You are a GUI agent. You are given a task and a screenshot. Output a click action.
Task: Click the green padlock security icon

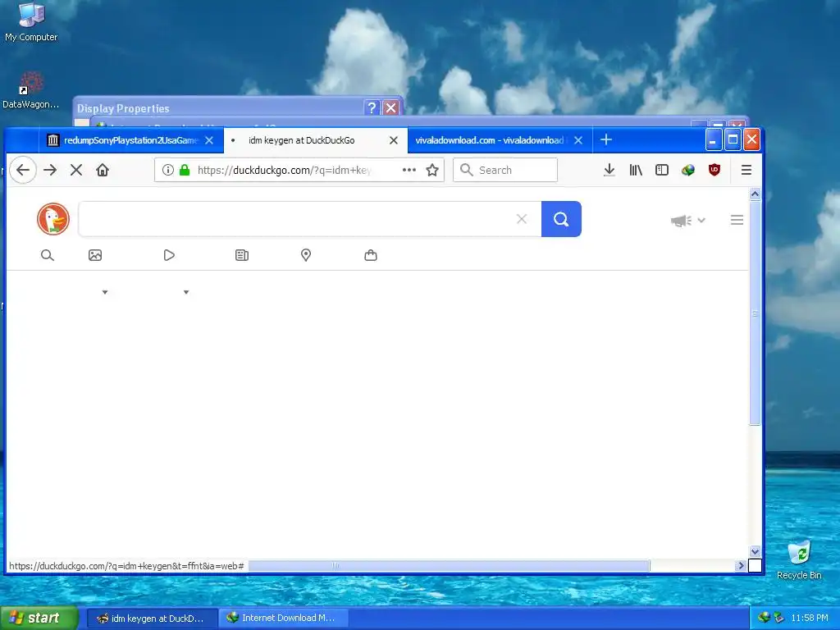point(185,170)
